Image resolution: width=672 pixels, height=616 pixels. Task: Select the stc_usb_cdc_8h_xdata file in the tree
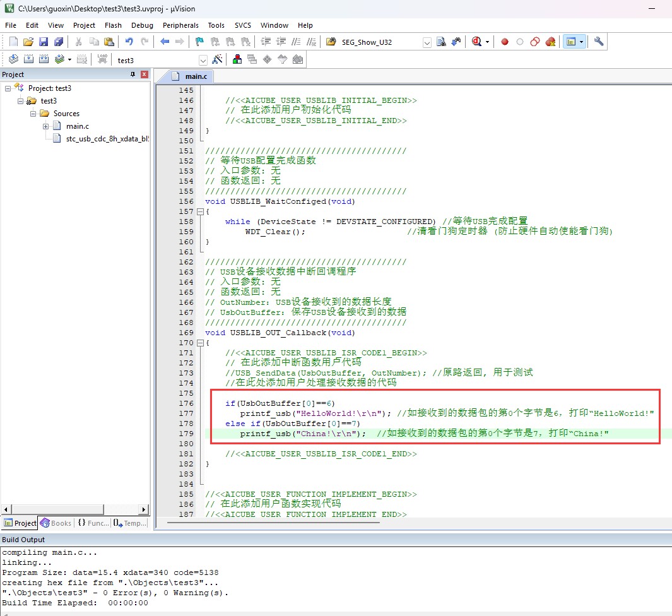102,139
